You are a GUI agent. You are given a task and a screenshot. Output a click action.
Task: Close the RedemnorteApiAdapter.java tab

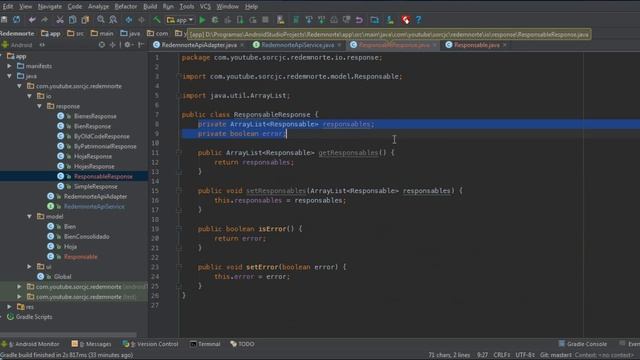point(242,45)
